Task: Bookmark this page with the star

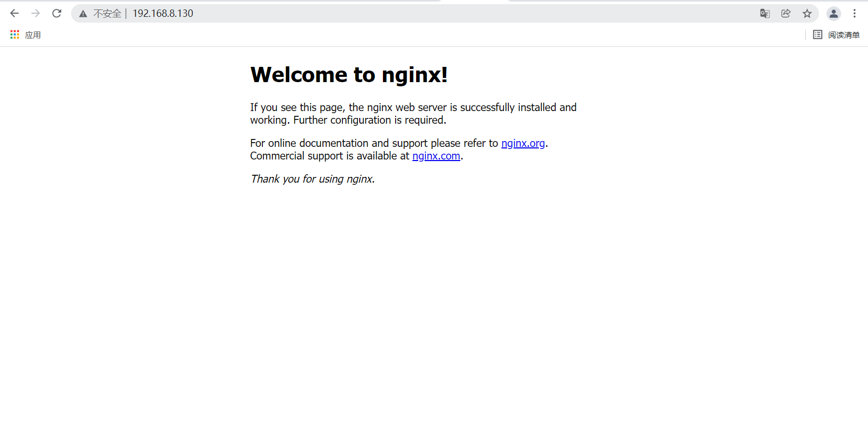Action: tap(807, 14)
